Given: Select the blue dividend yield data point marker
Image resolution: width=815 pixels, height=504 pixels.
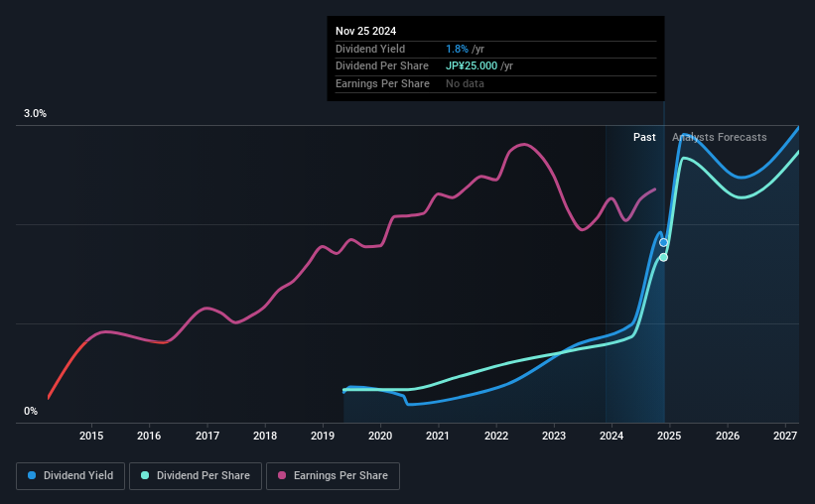Looking at the screenshot, I should click(x=663, y=242).
